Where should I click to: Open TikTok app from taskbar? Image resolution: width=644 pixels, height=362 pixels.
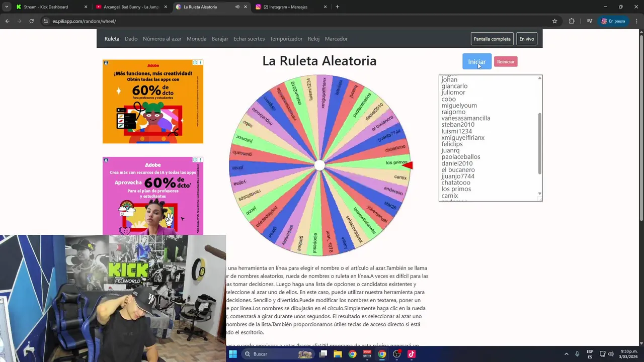click(412, 354)
